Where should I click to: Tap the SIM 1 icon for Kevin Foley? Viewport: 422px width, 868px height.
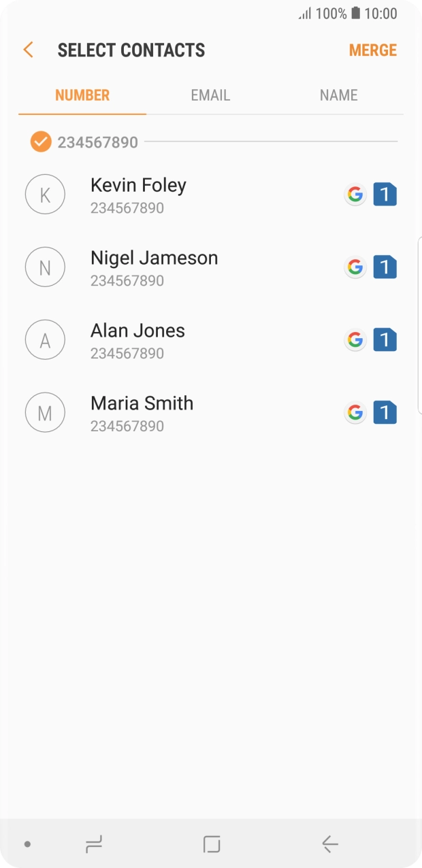click(385, 195)
